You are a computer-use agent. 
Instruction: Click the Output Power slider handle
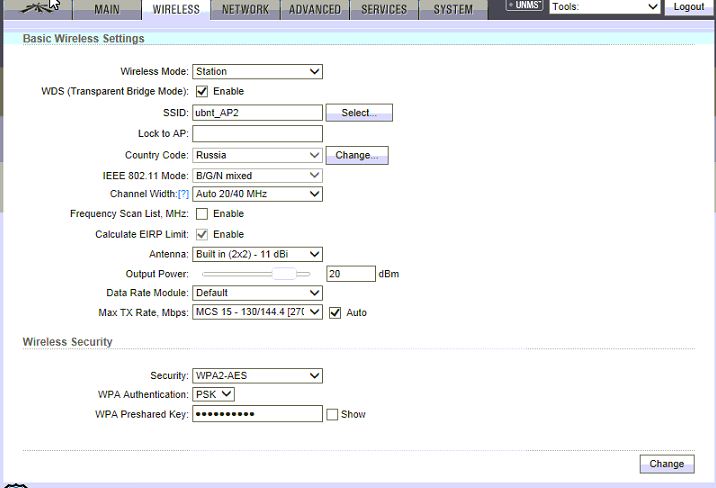[286, 274]
